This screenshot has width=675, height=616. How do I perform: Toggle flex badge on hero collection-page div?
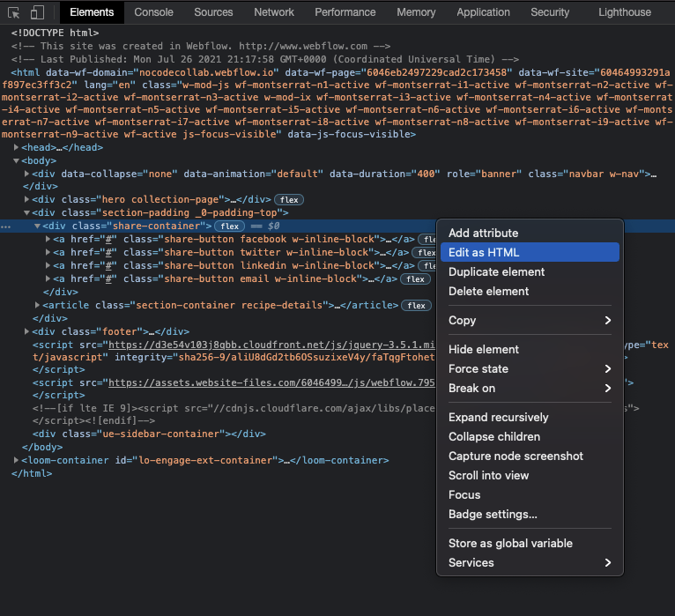(289, 200)
